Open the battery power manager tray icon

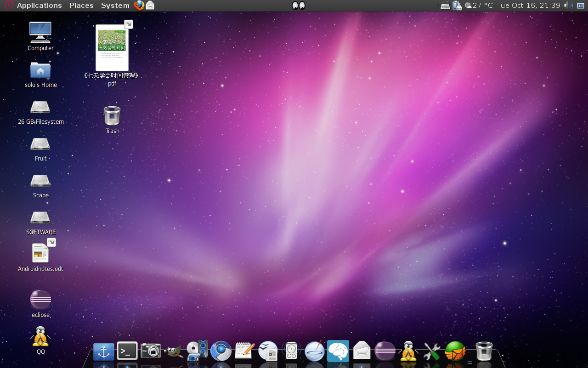[x=457, y=6]
